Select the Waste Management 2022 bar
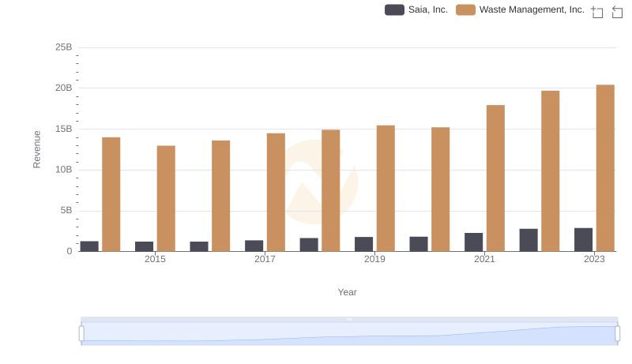Image resolution: width=632 pixels, height=364 pixels. (550, 171)
